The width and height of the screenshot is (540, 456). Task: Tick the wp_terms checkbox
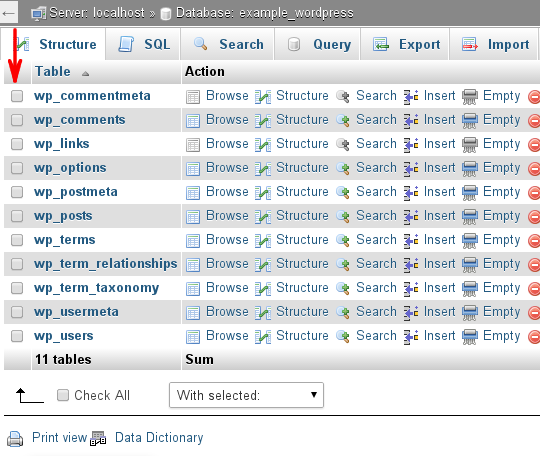pos(17,240)
